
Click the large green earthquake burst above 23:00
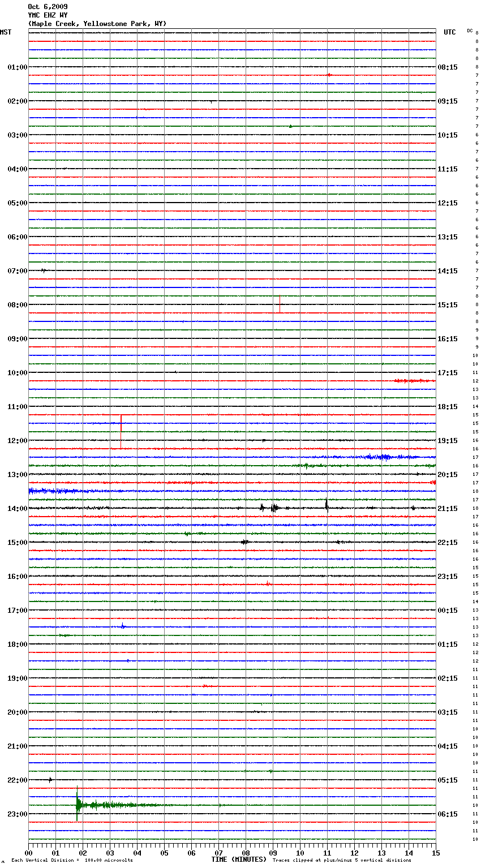(78, 804)
